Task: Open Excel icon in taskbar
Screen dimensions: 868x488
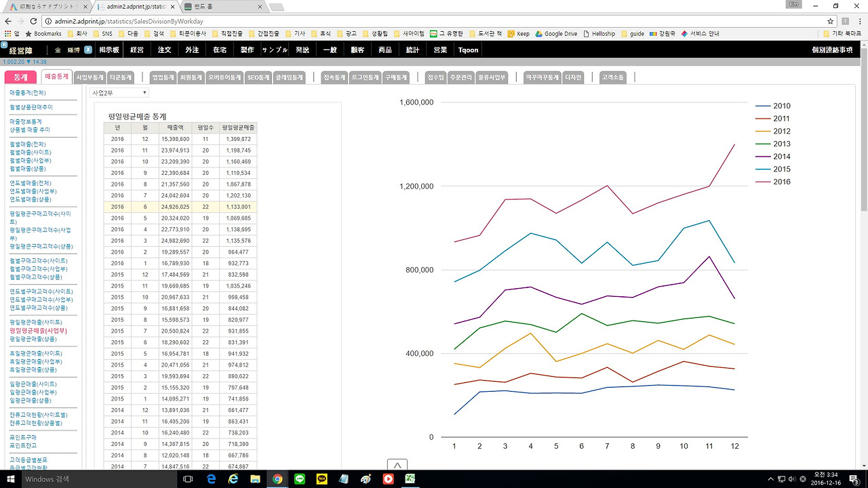Action: 410,479
